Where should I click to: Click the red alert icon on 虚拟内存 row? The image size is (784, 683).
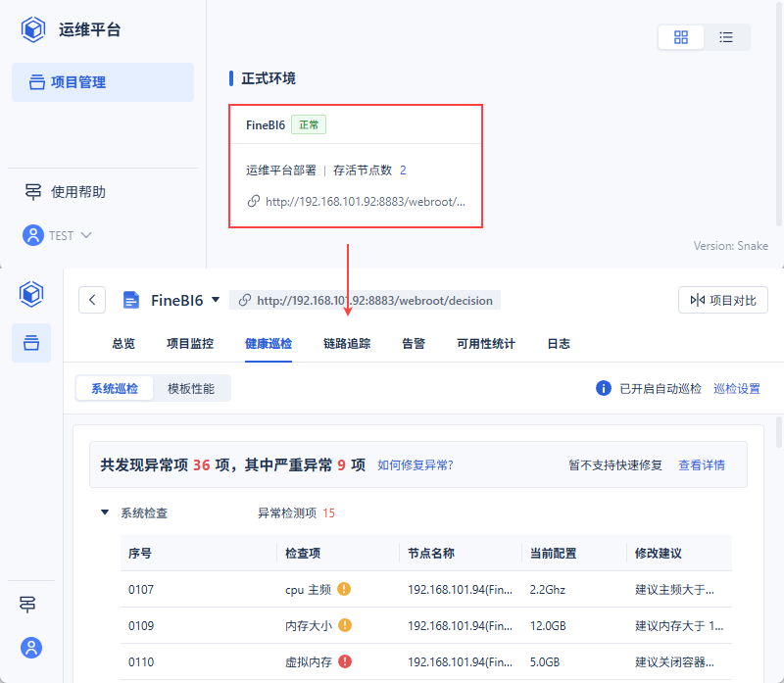(345, 661)
